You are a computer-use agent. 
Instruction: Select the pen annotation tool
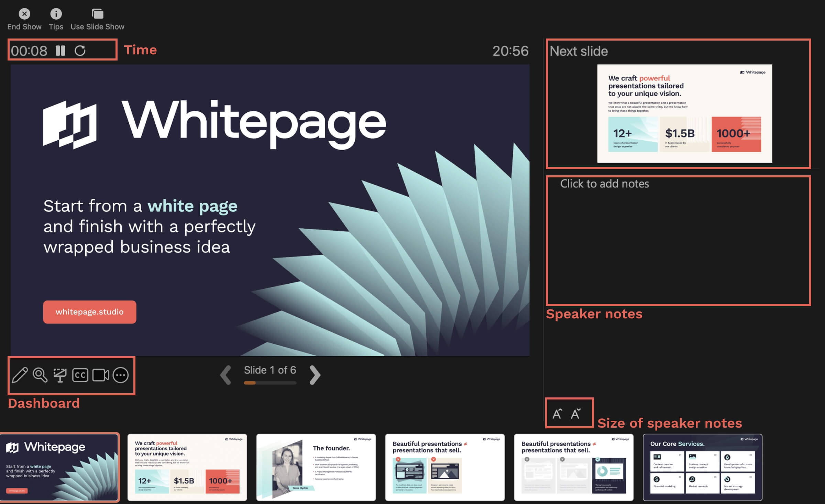[x=20, y=375]
